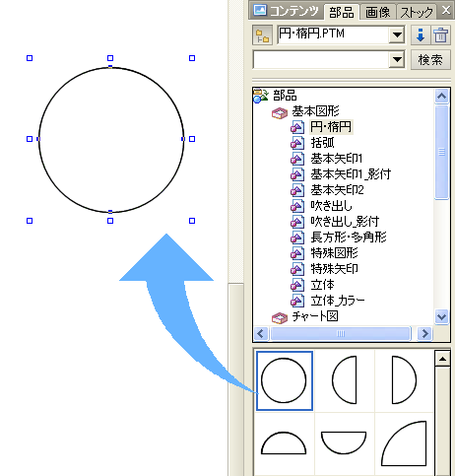Viewport: 455px width, 476px height.
Task: Click the 検索 button
Action: (430, 60)
